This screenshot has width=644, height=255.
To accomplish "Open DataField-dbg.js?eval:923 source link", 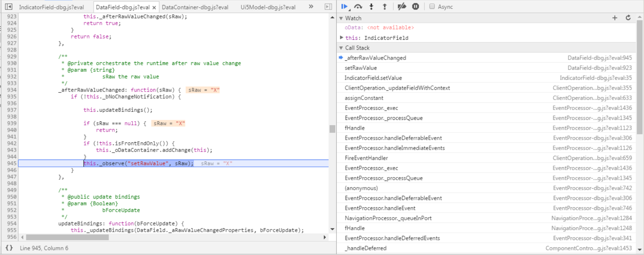I will pyautogui.click(x=600, y=68).
